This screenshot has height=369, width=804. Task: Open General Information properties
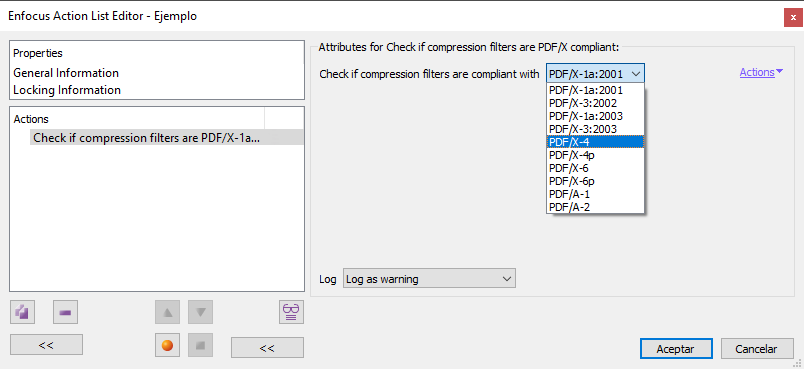click(66, 73)
